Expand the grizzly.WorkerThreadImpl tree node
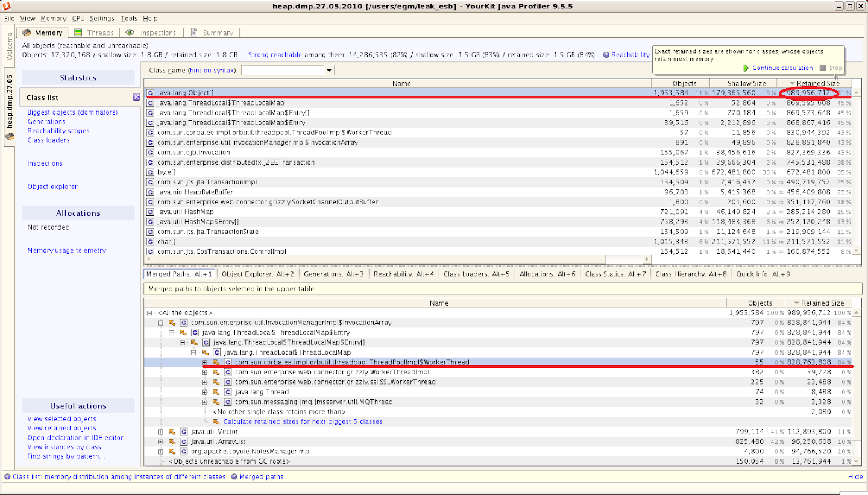Image resolution: width=868 pixels, height=495 pixels. pos(205,372)
